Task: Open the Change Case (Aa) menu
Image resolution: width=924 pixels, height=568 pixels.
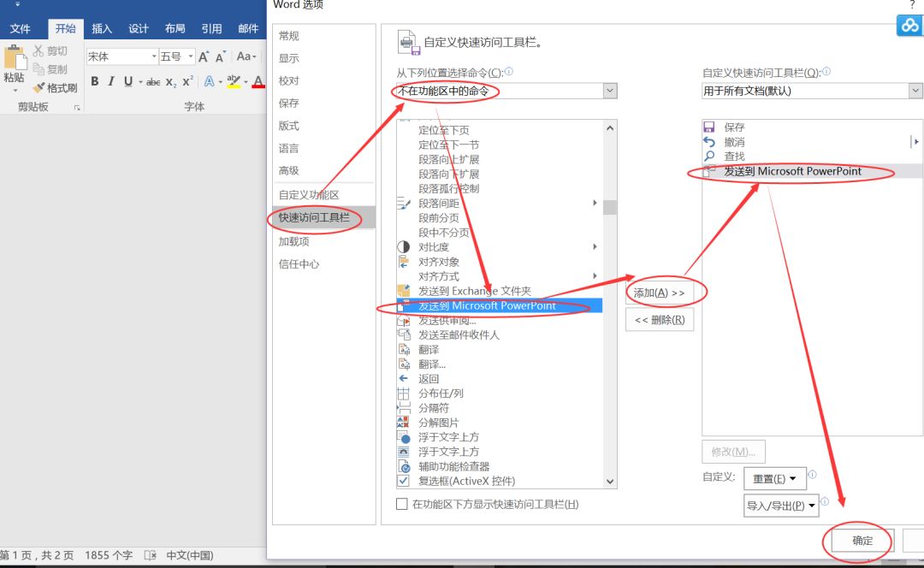Action: pos(246,56)
